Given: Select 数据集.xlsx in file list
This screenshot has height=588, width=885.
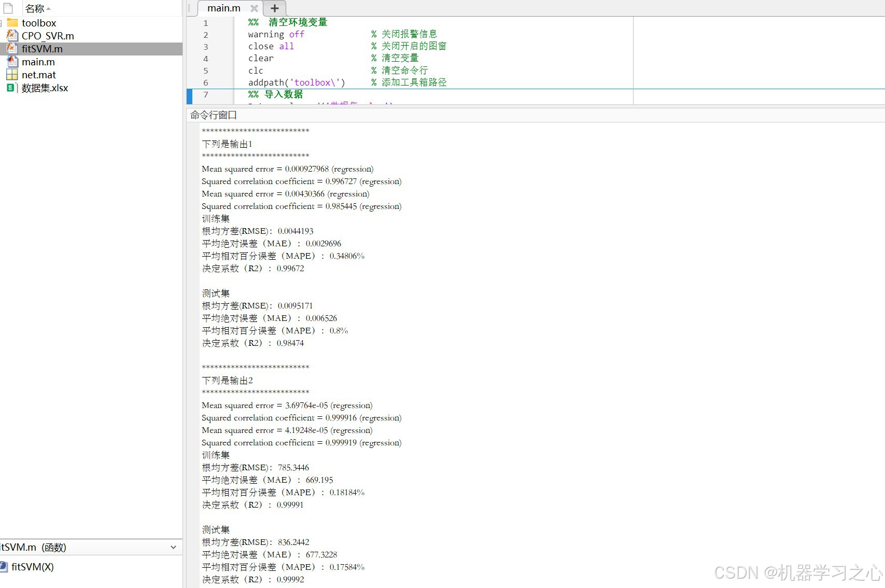Looking at the screenshot, I should coord(45,88).
